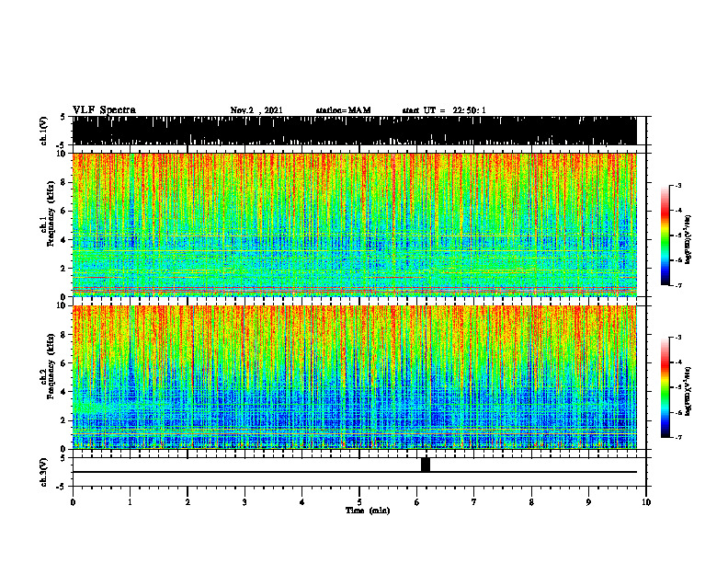Click tick label '3' on the Time axis
Screen dimensions: 728x563
245,502
